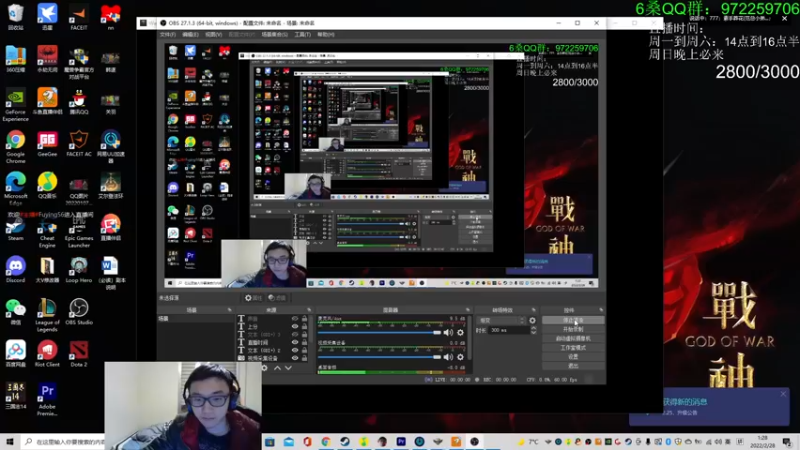
Task: Open Steam desktop icon
Action: tap(15, 229)
